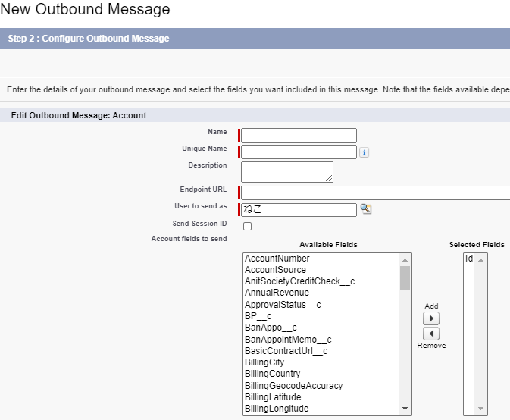Screen dimensions: 510x420
Task: Click inside the Description text area
Action: 286,172
